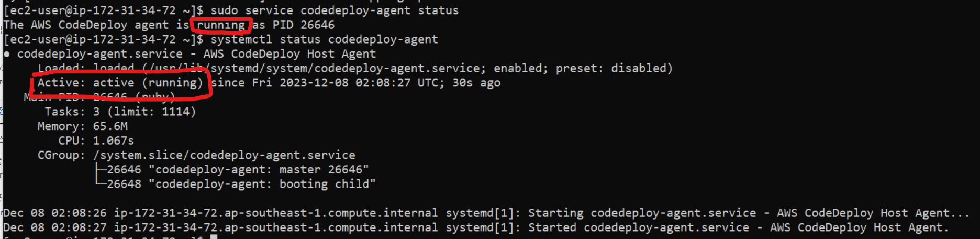
Task: Click the "AWS CodeDeploy Host Agent" service description
Action: point(289,54)
